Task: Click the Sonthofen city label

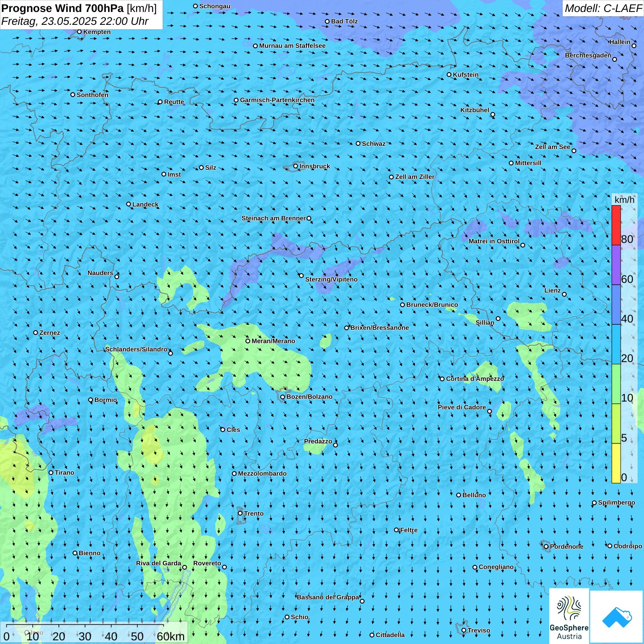Action: coord(92,95)
